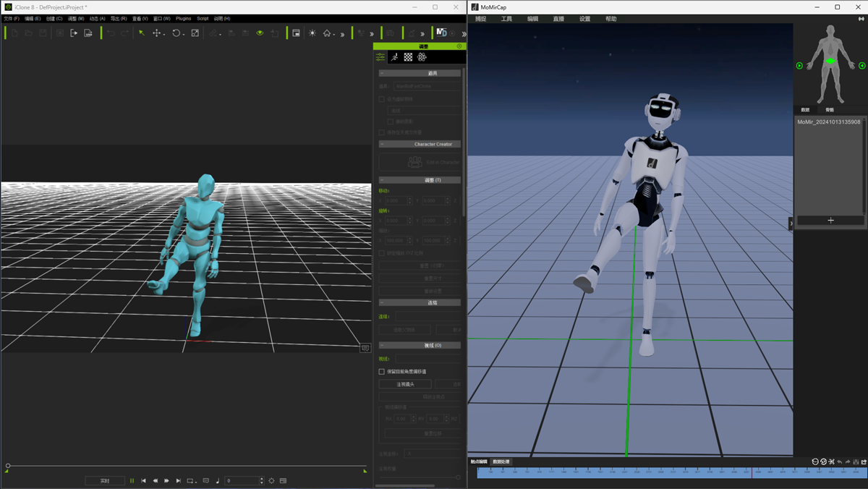
Task: Click the rotate tool icon in toolbar
Action: 176,33
